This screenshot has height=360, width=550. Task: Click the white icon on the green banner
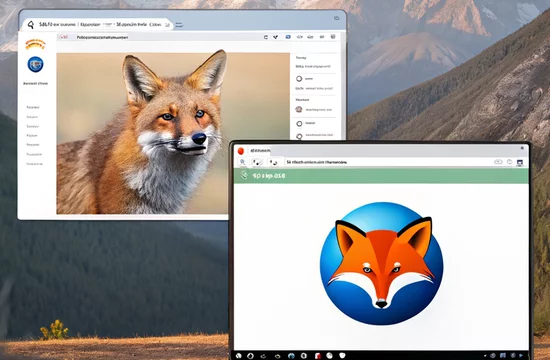(244, 175)
